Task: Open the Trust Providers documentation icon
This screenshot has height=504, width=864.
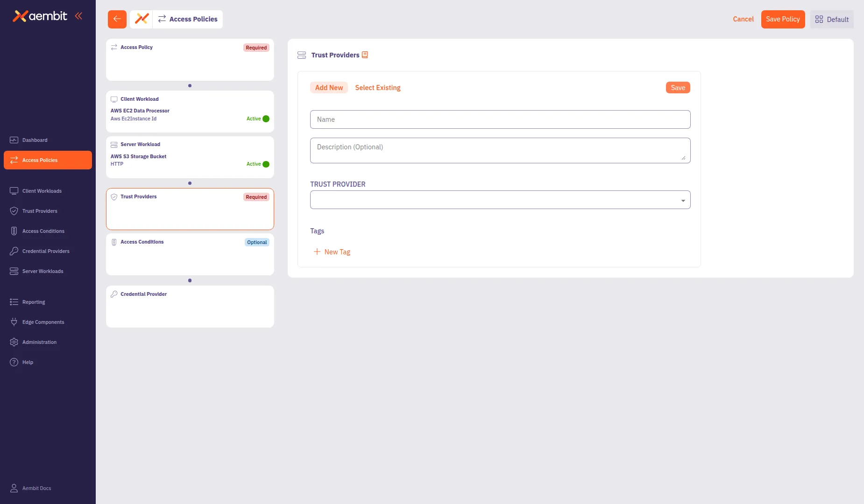Action: (365, 55)
